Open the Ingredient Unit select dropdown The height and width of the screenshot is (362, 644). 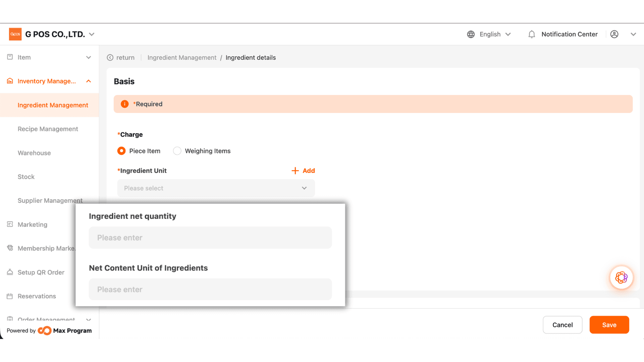pos(216,188)
